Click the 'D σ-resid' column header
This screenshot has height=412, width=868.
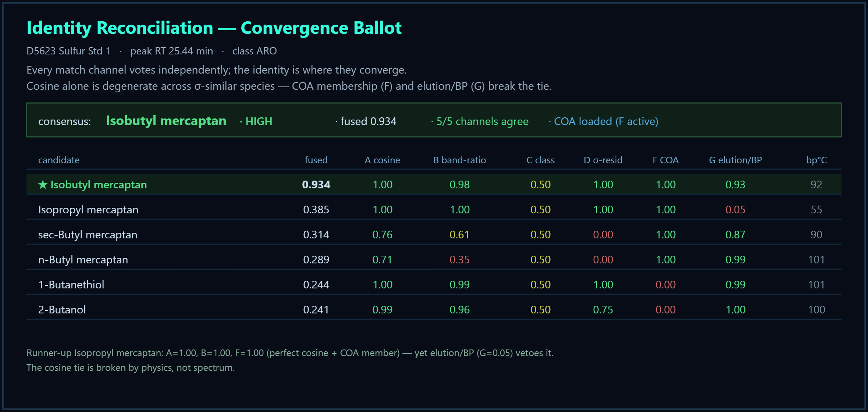[x=603, y=160]
